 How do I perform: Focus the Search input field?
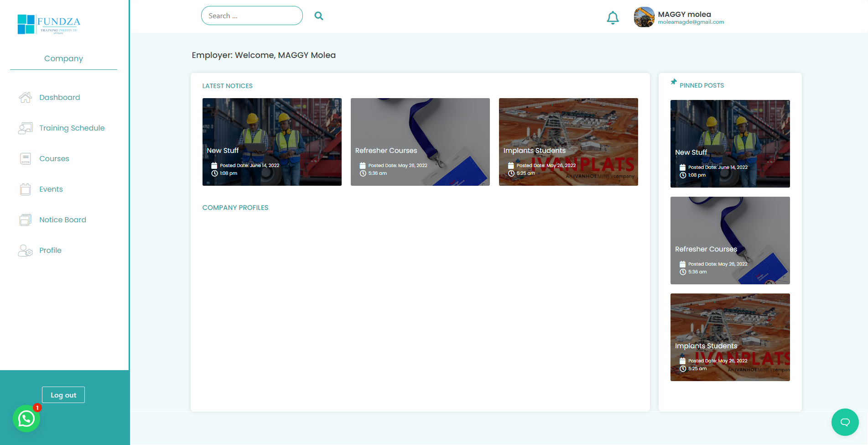(x=252, y=16)
